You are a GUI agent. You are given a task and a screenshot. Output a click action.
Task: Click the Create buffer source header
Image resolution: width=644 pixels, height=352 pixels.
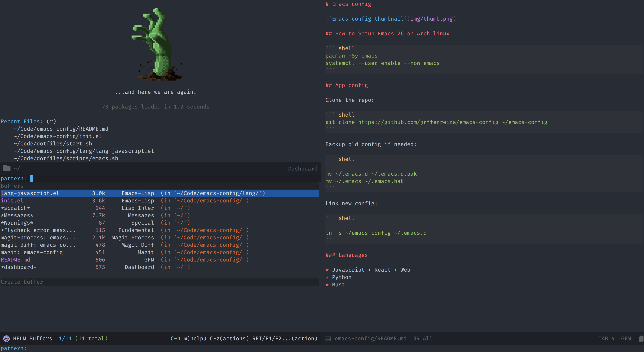22,282
